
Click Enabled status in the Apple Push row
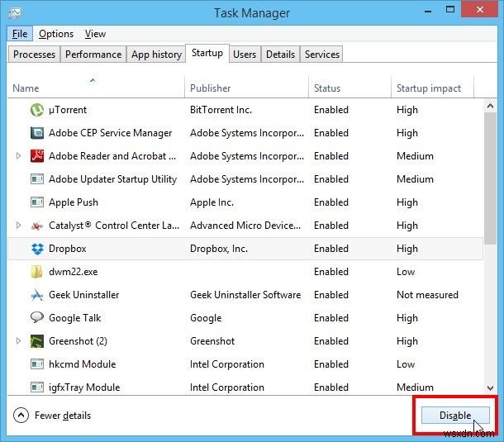331,202
